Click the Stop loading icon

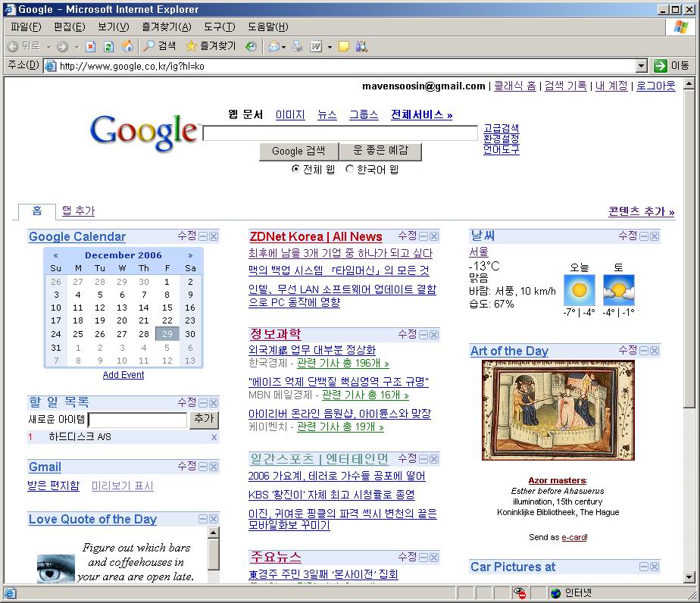click(91, 46)
